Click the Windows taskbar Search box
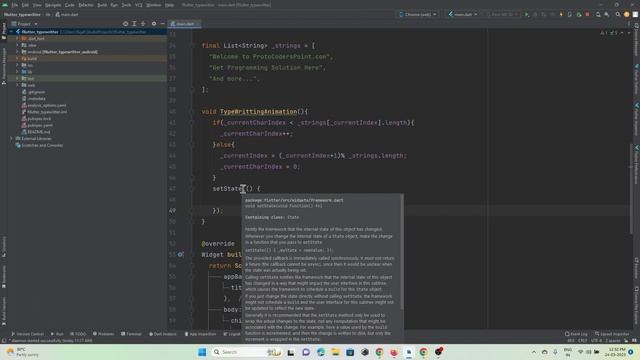 point(246,352)
